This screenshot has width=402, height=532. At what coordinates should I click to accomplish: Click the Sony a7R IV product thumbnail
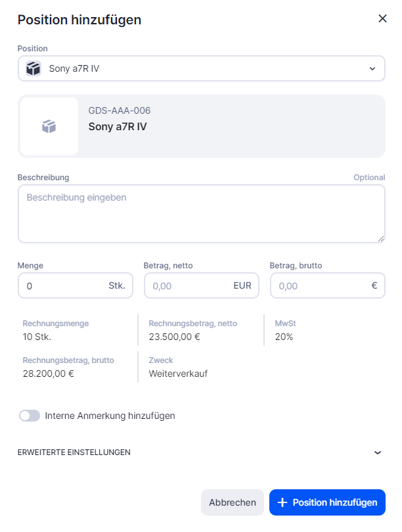pos(49,126)
